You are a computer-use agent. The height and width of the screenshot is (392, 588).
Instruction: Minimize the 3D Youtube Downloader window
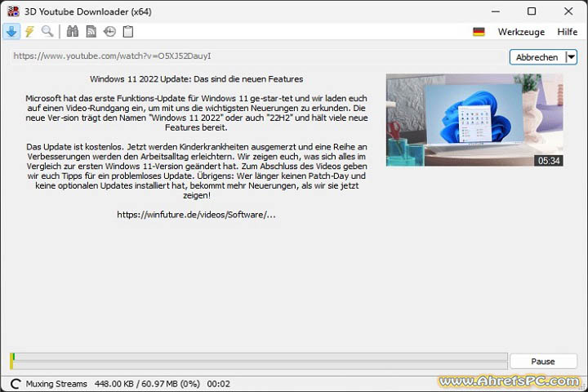(x=496, y=11)
